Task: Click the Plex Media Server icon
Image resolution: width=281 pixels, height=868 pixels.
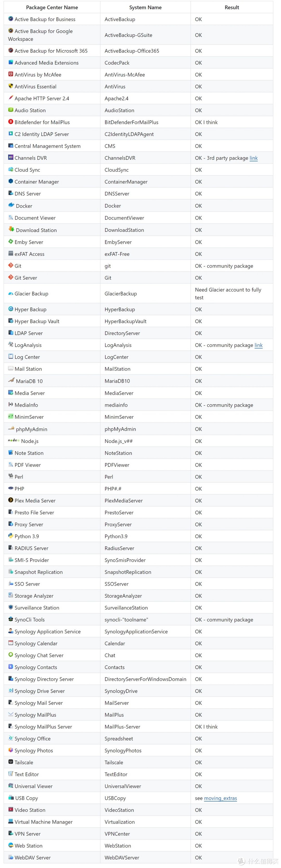Action: 11,500
